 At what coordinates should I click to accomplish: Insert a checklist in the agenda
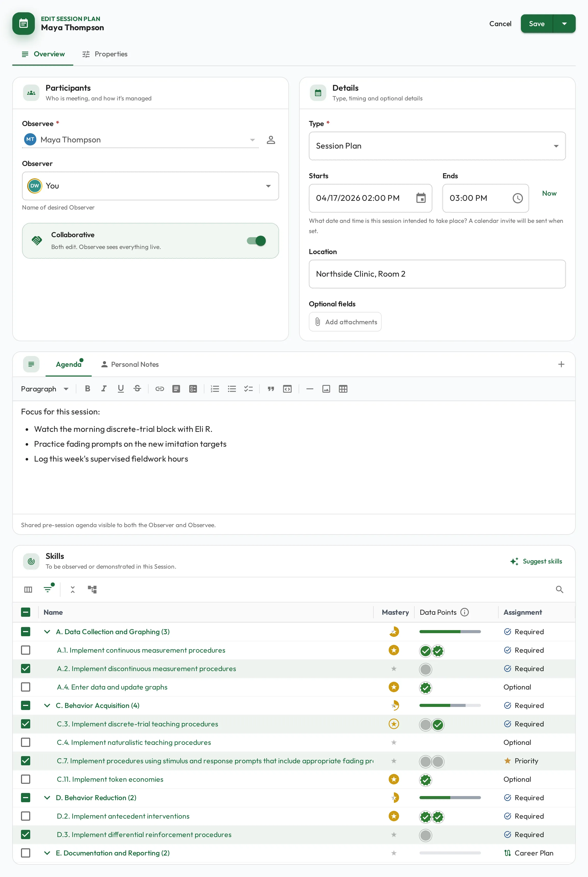(248, 389)
